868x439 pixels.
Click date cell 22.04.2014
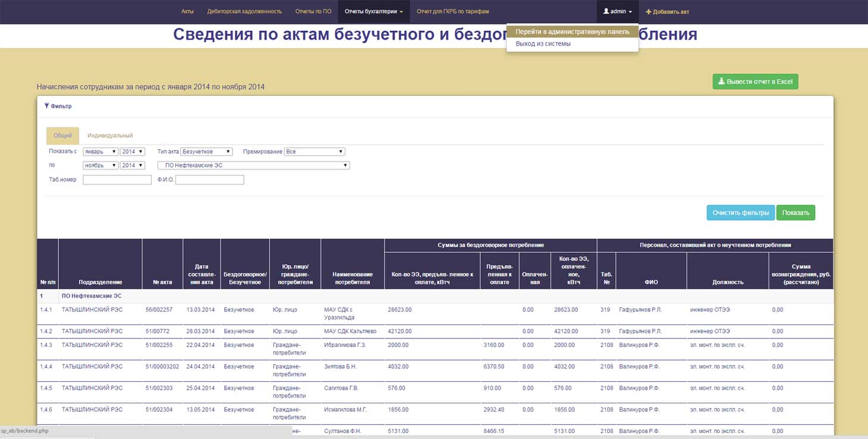click(200, 345)
